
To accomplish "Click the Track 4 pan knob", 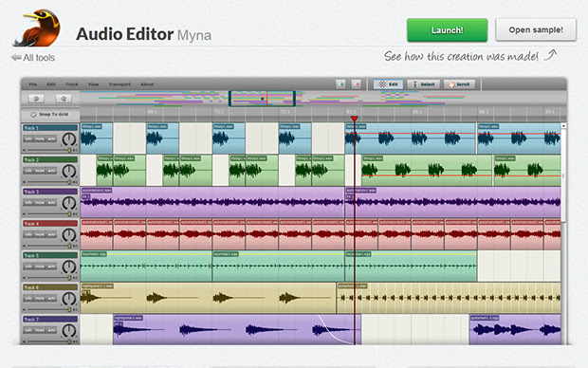I will [x=68, y=235].
